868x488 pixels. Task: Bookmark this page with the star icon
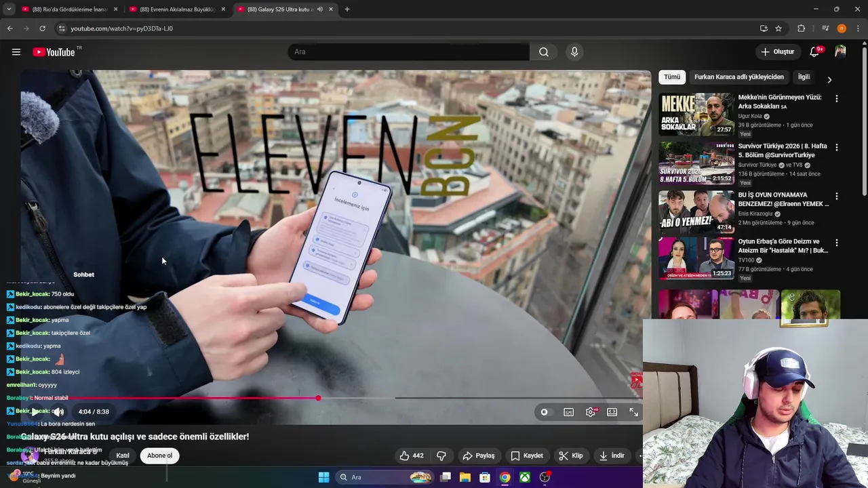tap(778, 28)
